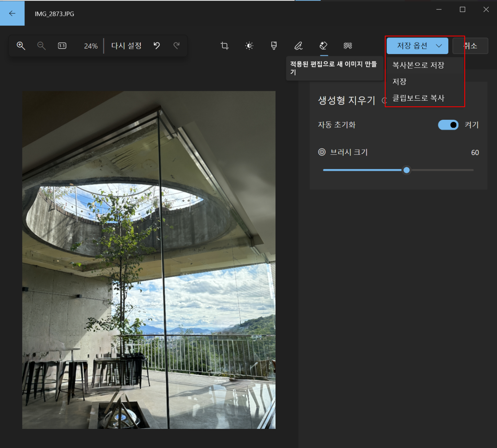Zoom out with the magnifier minus icon
The image size is (497, 448).
[x=41, y=46]
